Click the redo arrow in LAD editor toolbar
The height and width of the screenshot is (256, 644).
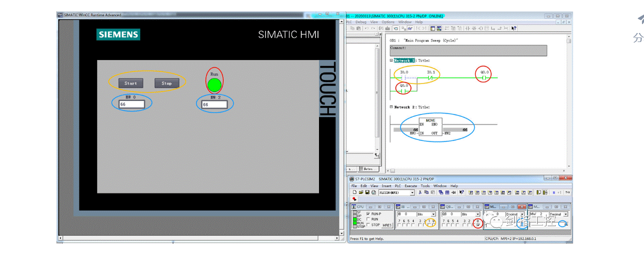tap(373, 28)
